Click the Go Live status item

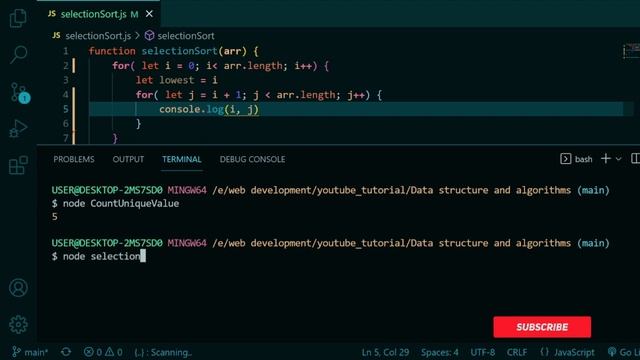coord(624,352)
